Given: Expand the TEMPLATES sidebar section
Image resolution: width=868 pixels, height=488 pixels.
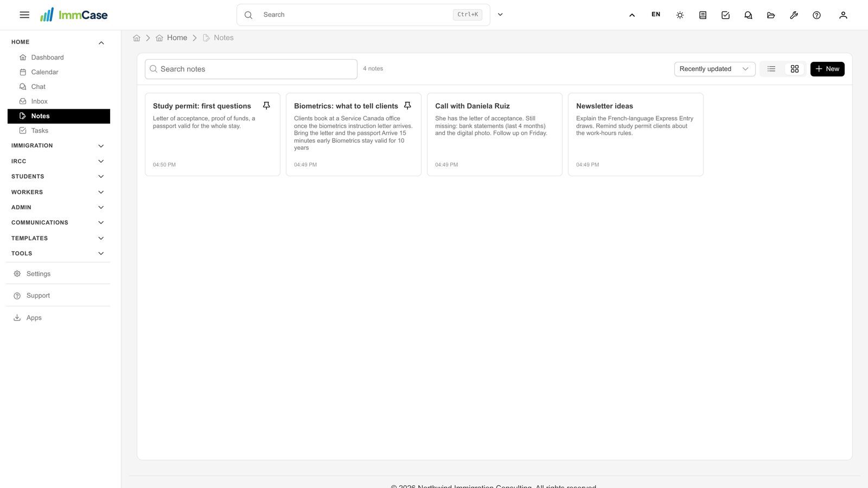Looking at the screenshot, I should click(58, 238).
